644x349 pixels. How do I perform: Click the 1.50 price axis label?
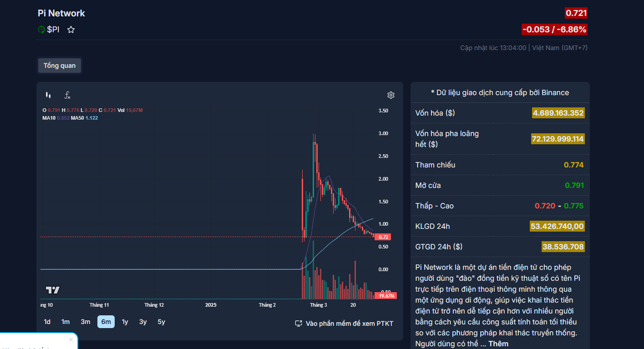pos(383,202)
